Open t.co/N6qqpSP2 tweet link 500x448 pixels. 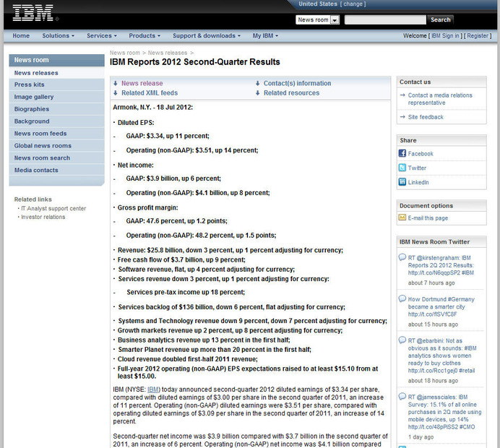point(434,272)
